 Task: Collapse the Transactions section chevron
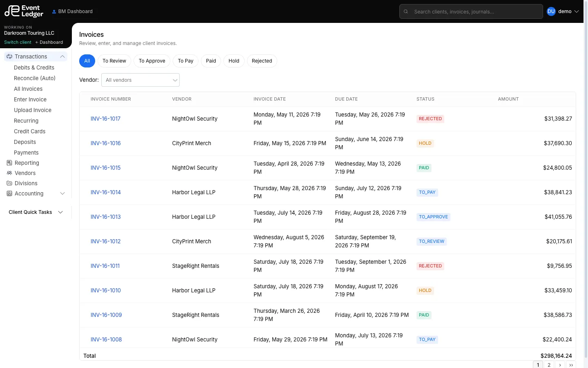click(62, 56)
